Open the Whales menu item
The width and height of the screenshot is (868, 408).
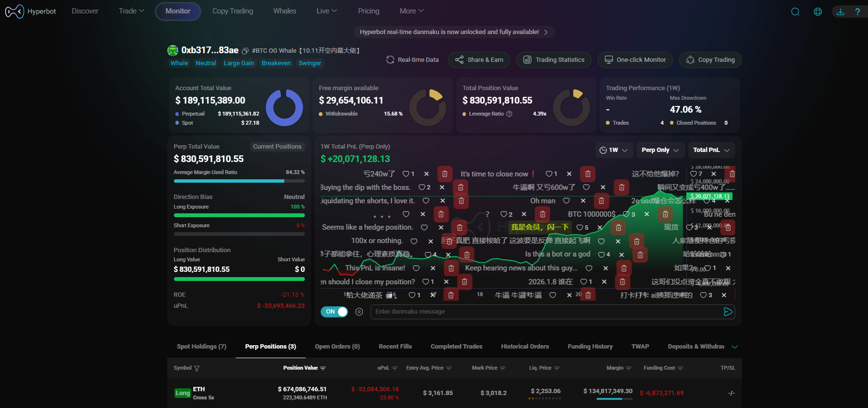285,11
